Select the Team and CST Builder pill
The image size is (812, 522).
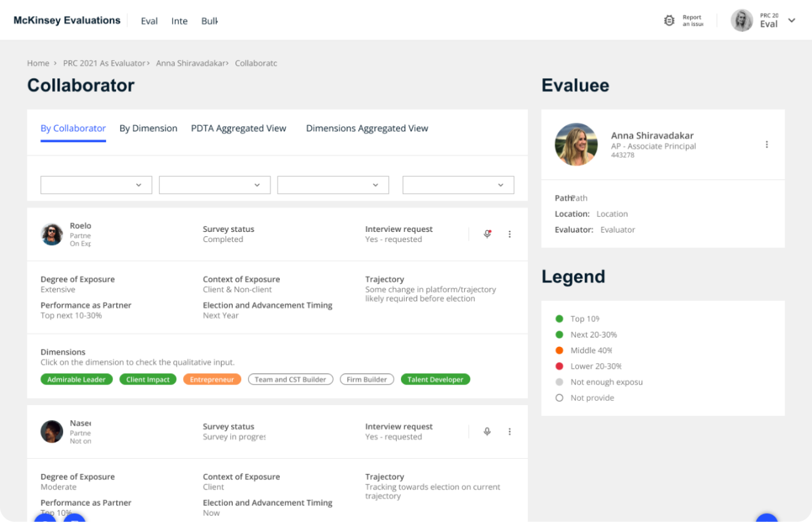(290, 379)
